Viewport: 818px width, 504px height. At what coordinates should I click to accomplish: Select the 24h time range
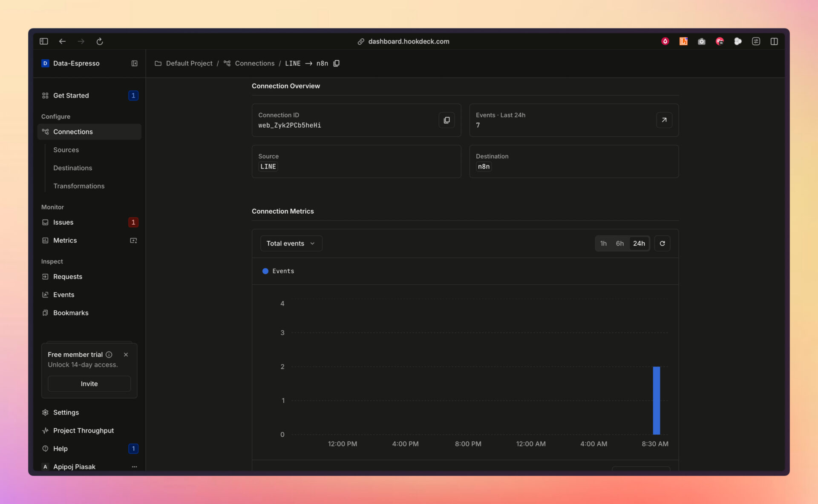click(x=639, y=243)
